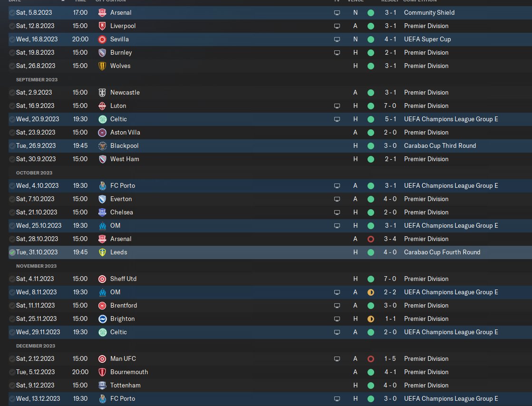The height and width of the screenshot is (406, 532).
Task: Toggle the checkmark for Tue, 31.10.2023 Leeds fixture
Action: (12, 252)
